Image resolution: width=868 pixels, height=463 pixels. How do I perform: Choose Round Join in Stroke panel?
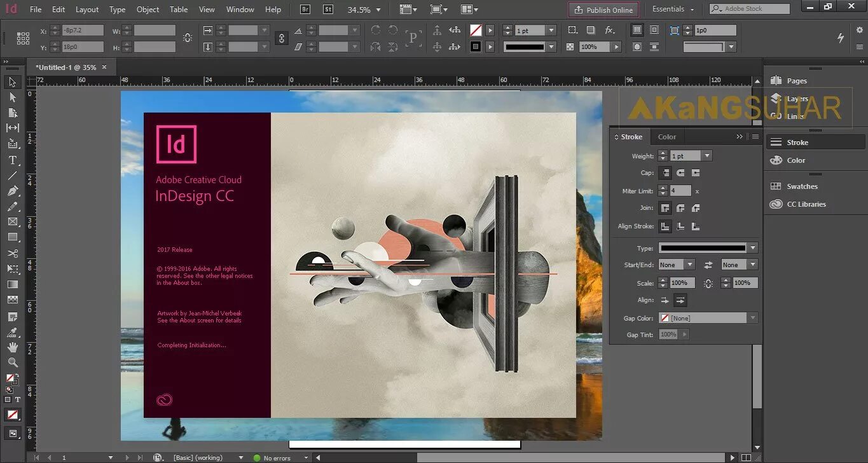coord(680,208)
